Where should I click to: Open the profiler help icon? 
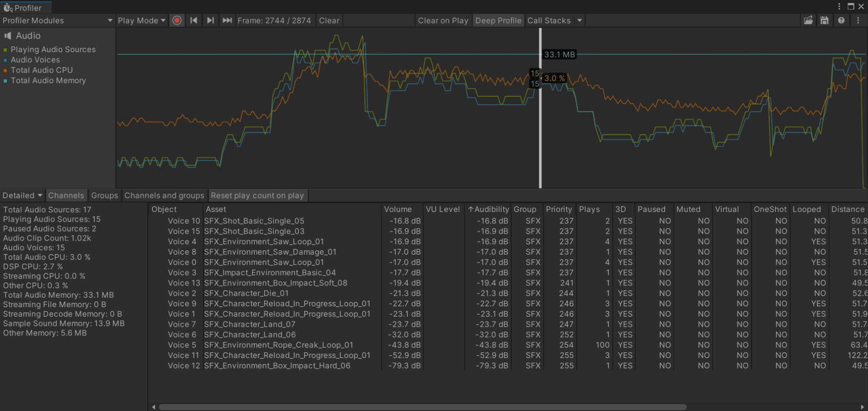[841, 20]
